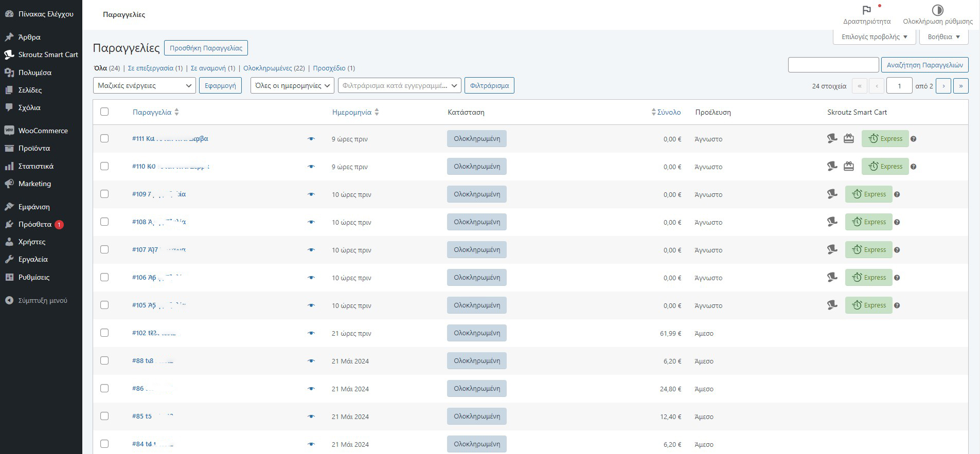Image resolution: width=980 pixels, height=454 pixels.
Task: Click the Skroutz hat icon for order #105
Action: click(x=832, y=305)
